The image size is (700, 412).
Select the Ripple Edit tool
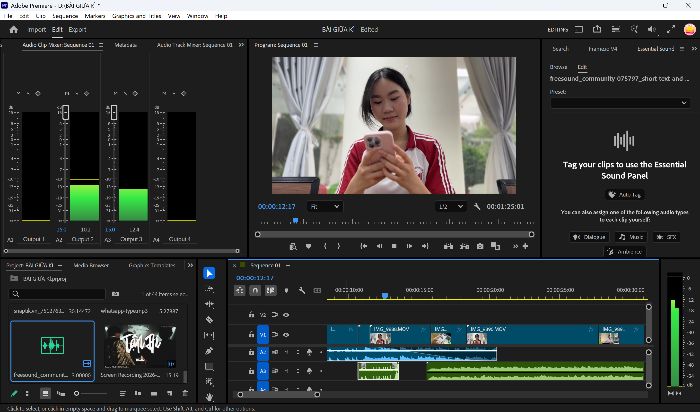point(209,304)
